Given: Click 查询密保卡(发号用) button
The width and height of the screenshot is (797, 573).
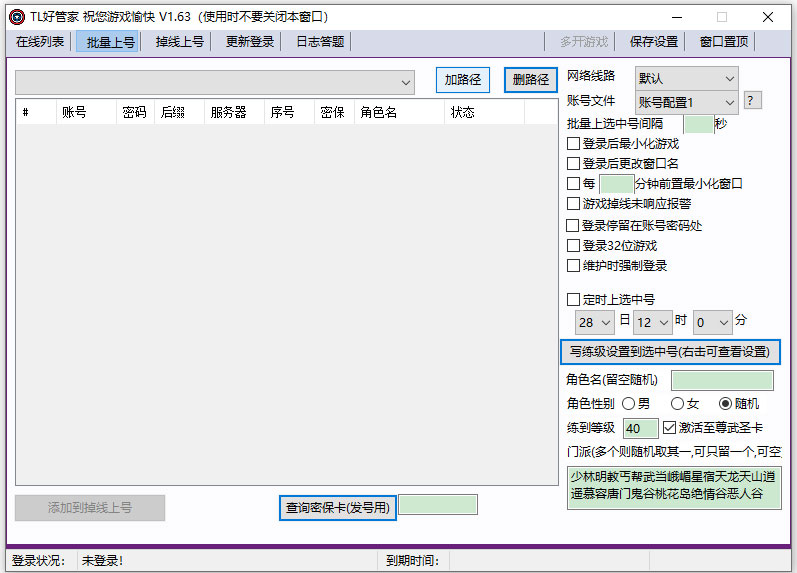Looking at the screenshot, I should [x=338, y=508].
